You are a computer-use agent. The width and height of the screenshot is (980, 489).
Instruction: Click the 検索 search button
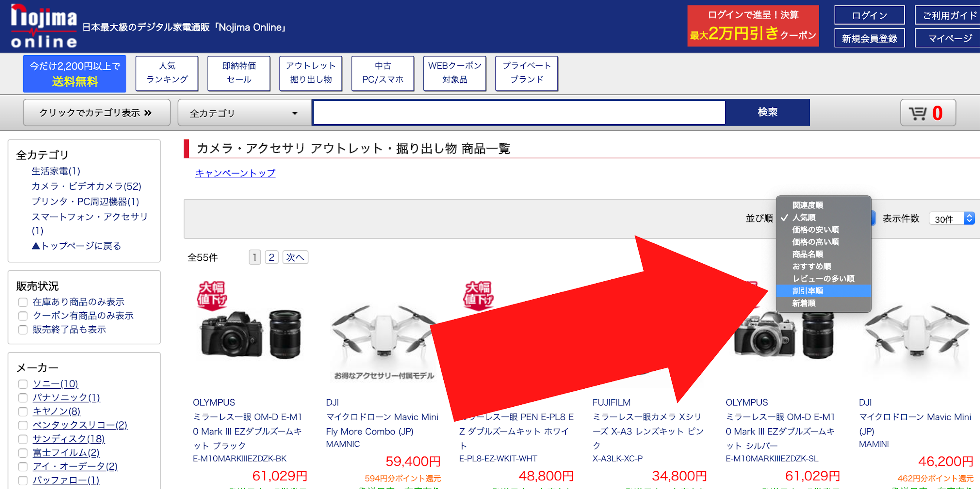[x=768, y=112]
